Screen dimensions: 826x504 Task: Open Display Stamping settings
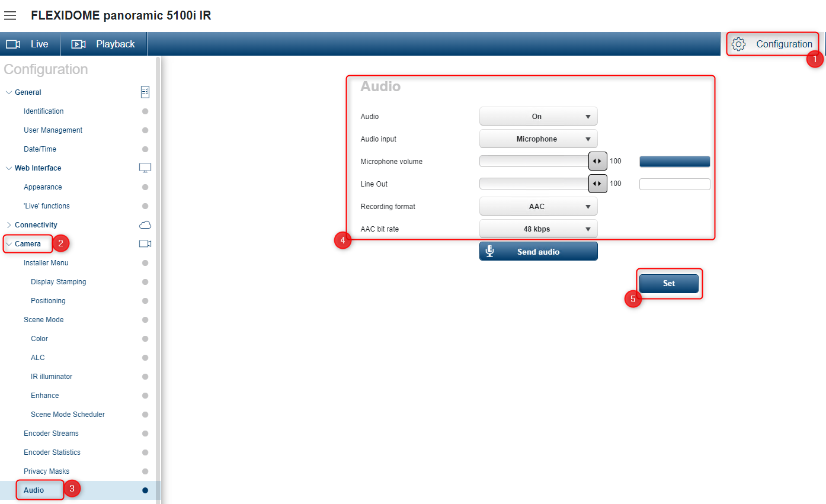58,281
